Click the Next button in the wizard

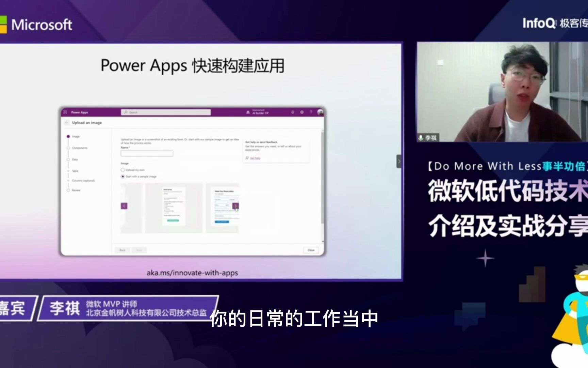point(139,250)
